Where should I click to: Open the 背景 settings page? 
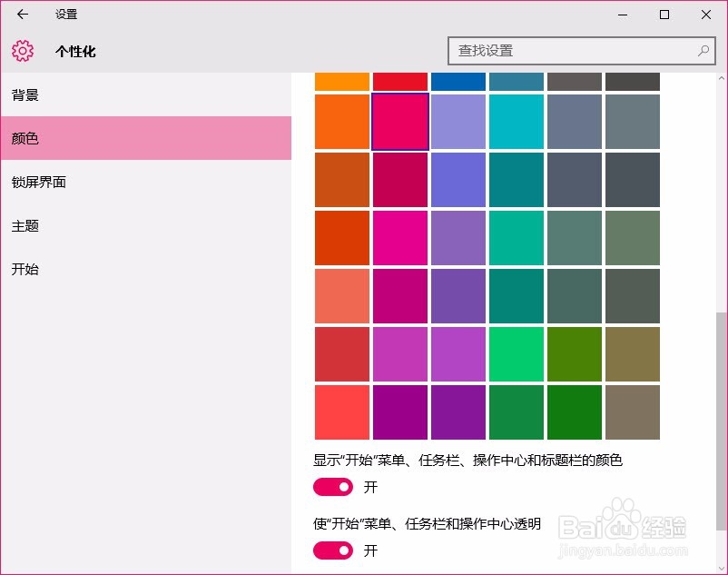(x=146, y=95)
